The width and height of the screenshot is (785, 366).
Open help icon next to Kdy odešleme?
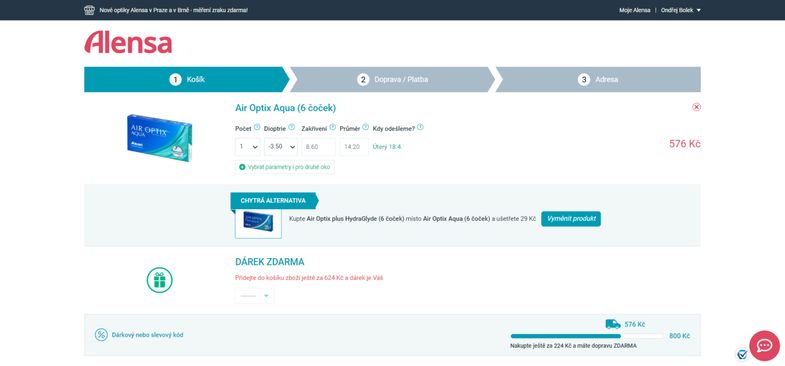[x=420, y=127]
